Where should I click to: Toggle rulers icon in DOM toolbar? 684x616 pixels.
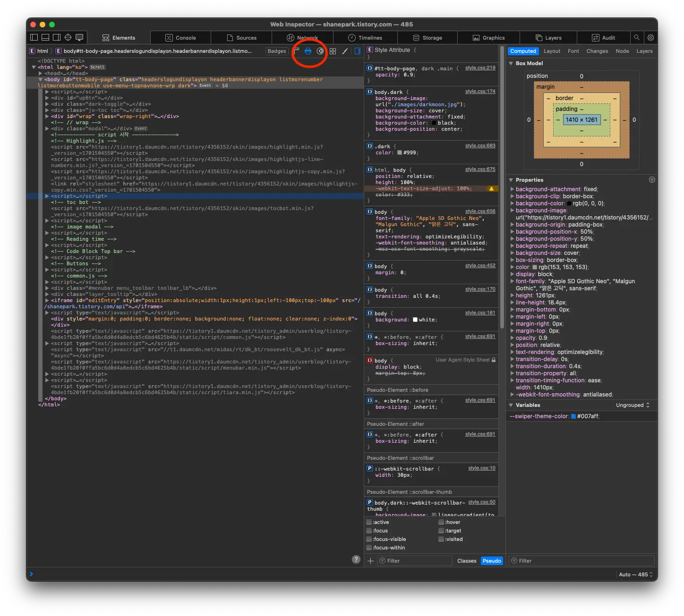tap(296, 51)
